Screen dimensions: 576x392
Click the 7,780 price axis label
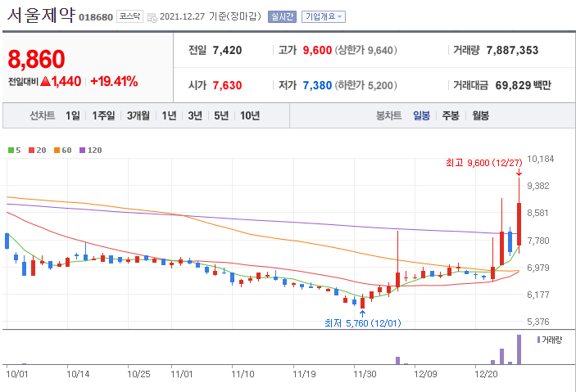click(x=538, y=241)
